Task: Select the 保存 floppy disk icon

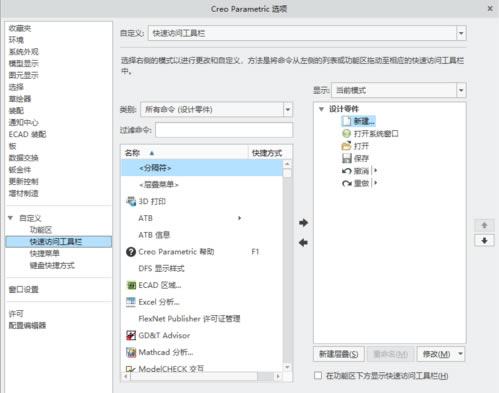Action: (347, 158)
